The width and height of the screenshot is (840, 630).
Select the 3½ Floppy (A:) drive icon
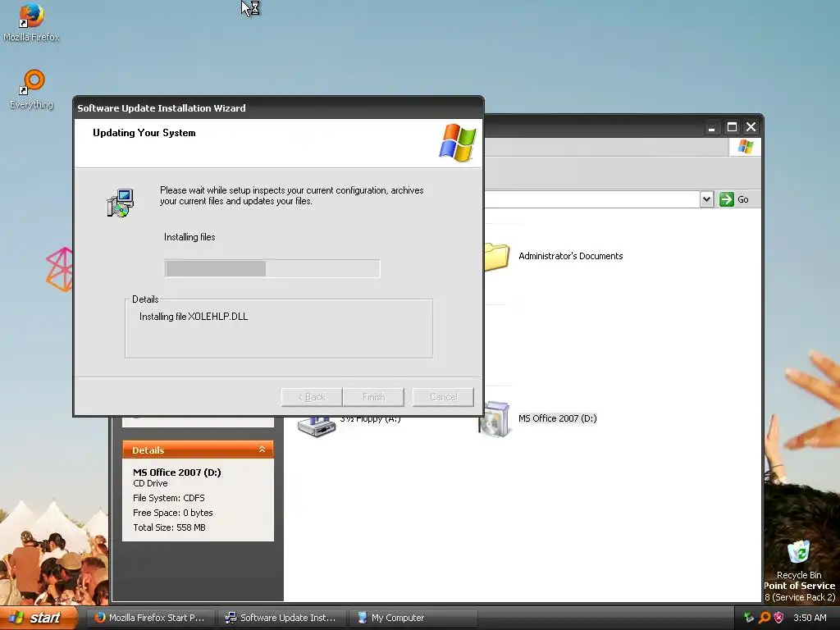316,427
